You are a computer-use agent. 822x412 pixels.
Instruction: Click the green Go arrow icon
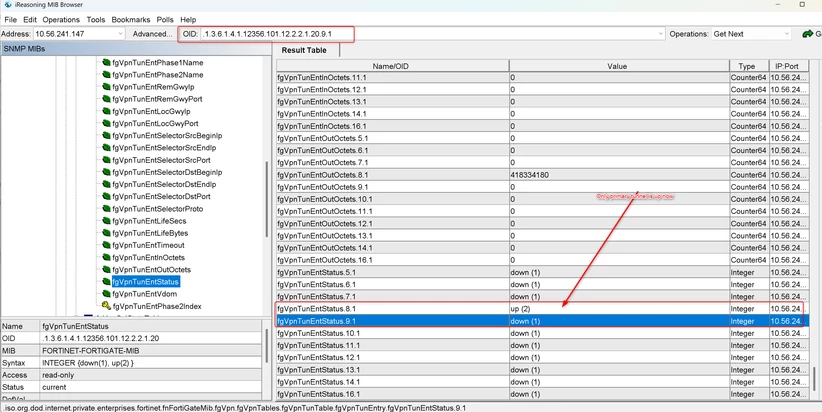click(x=808, y=34)
